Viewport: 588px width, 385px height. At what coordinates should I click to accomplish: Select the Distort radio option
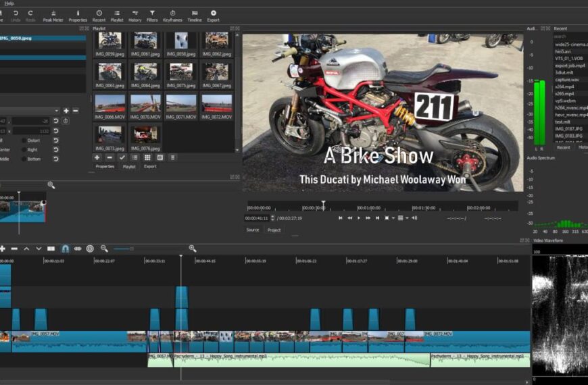(x=24, y=140)
